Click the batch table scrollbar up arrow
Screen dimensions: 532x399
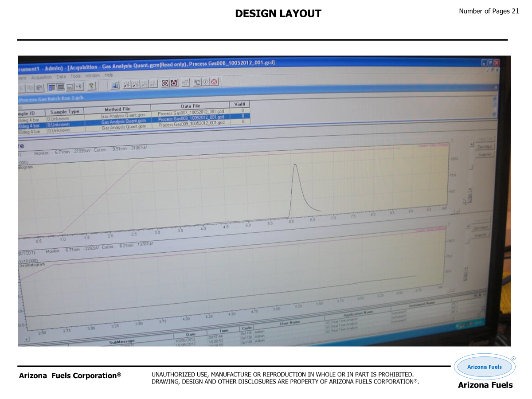pos(494,100)
